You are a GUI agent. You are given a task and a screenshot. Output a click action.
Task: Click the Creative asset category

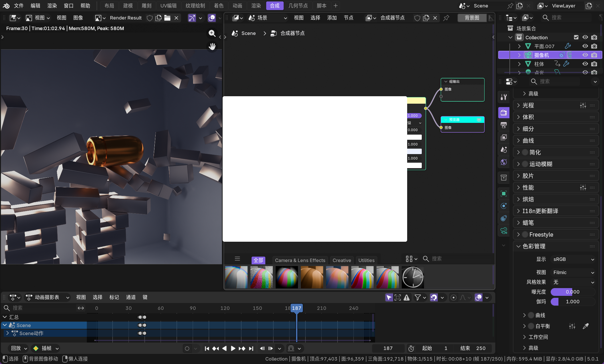(342, 260)
